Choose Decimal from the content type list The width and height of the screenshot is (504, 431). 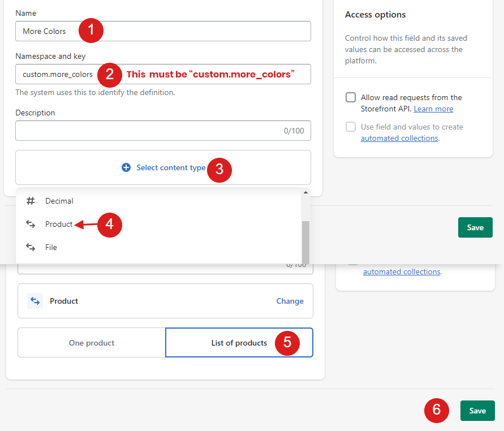pyautogui.click(x=59, y=201)
